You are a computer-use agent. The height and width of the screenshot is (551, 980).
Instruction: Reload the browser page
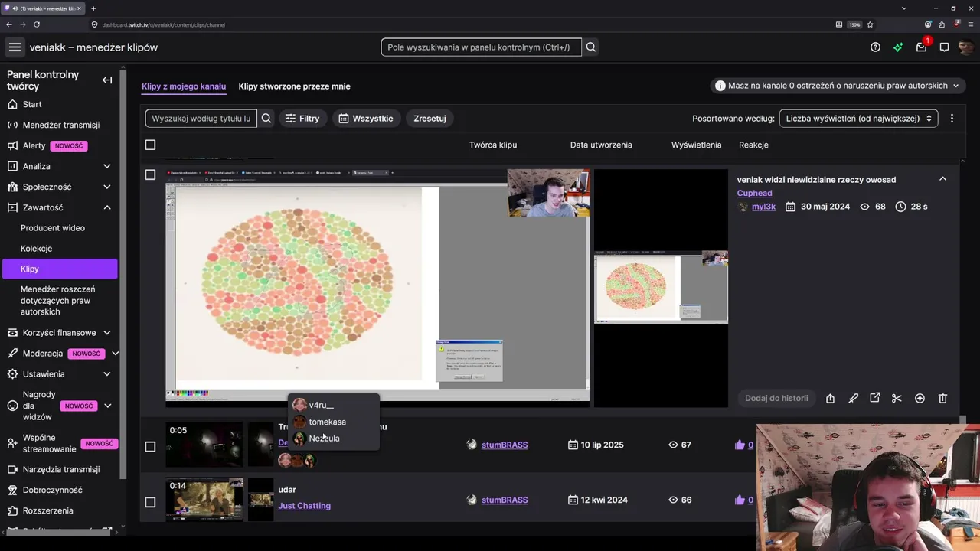[36, 24]
